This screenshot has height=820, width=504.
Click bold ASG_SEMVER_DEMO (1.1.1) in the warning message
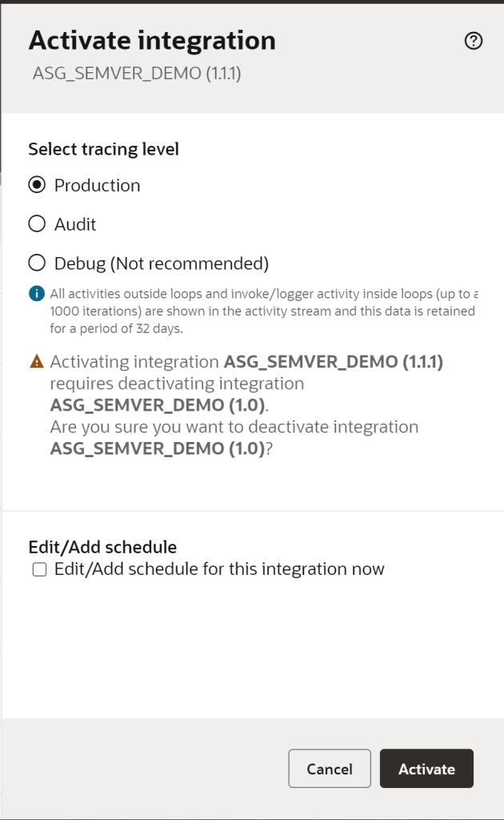click(333, 362)
